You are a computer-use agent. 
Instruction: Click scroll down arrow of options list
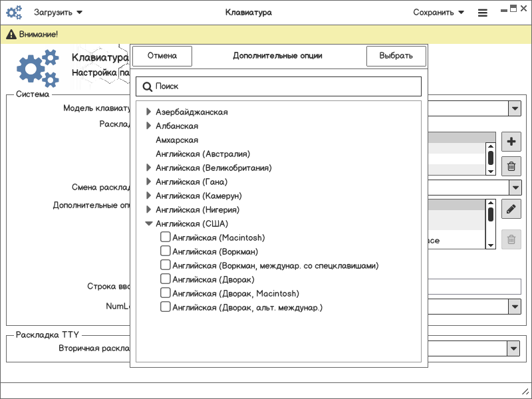[x=491, y=245]
